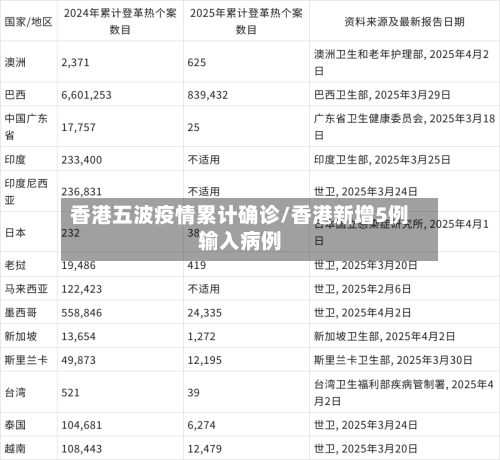Select the value '12,195' for 斯里兰卡
The height and width of the screenshot is (460, 500).
pos(204,360)
